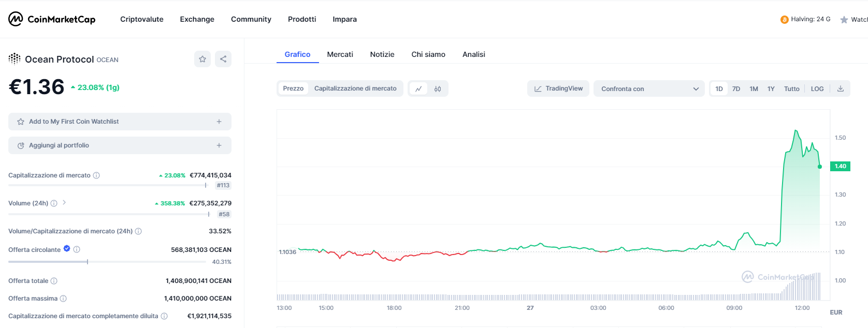
Task: Open info icon beside Capitalizzazione di mercato
Action: click(x=96, y=175)
